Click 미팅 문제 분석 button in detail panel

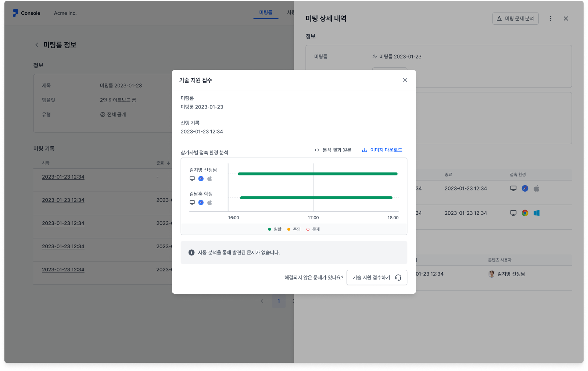515,18
